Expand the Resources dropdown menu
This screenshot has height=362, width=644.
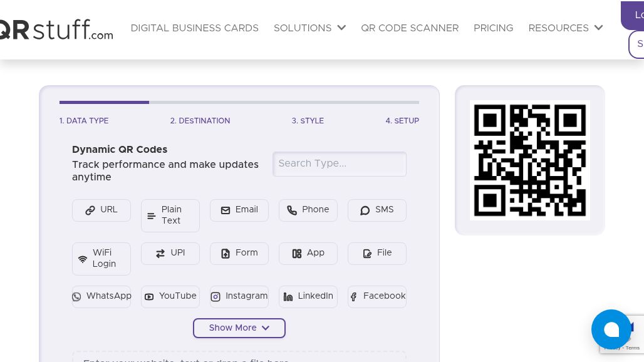click(x=565, y=28)
